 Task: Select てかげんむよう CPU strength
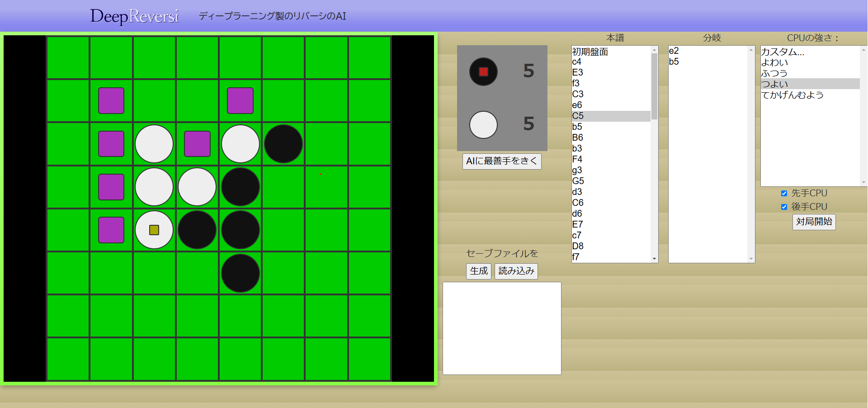(x=810, y=95)
